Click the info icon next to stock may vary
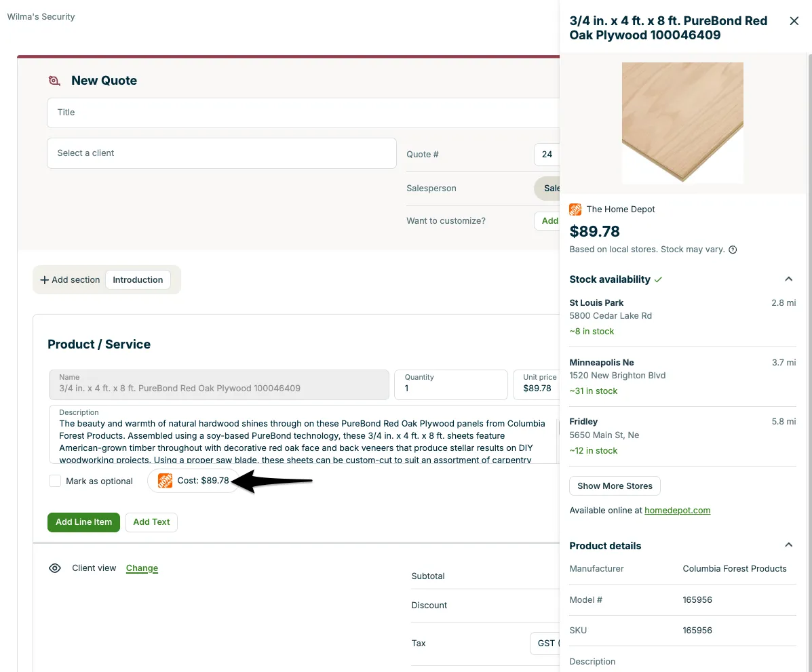The height and width of the screenshot is (672, 812). 733,250
